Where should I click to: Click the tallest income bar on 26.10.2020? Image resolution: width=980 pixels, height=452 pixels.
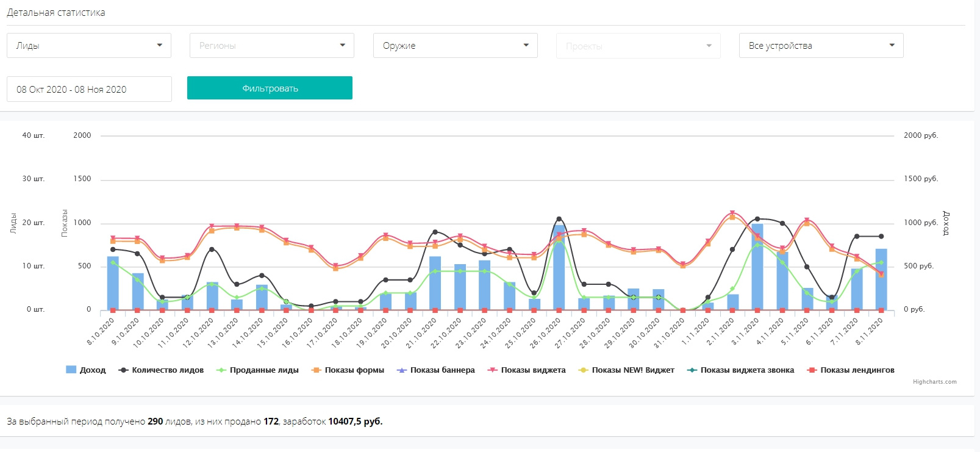[559, 268]
